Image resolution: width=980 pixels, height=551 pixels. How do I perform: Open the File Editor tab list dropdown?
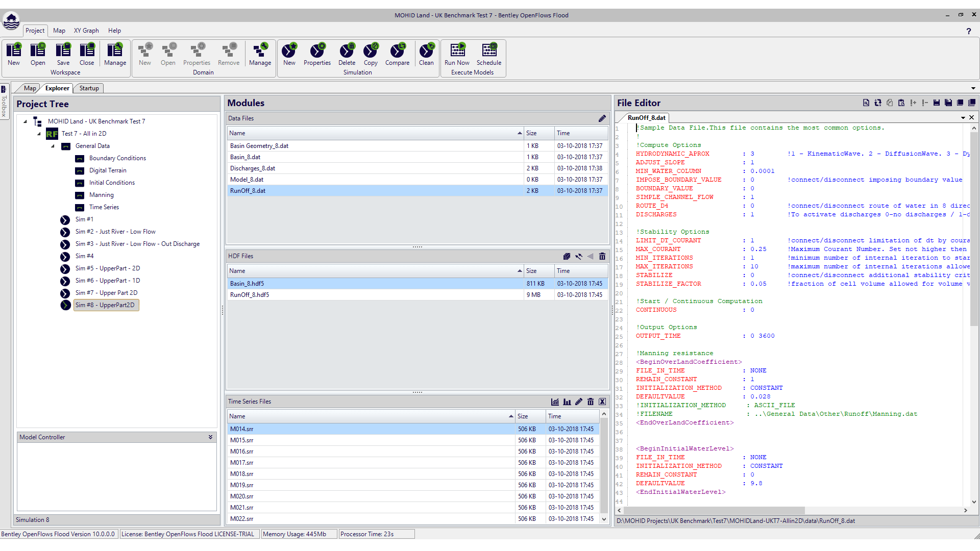click(x=963, y=118)
